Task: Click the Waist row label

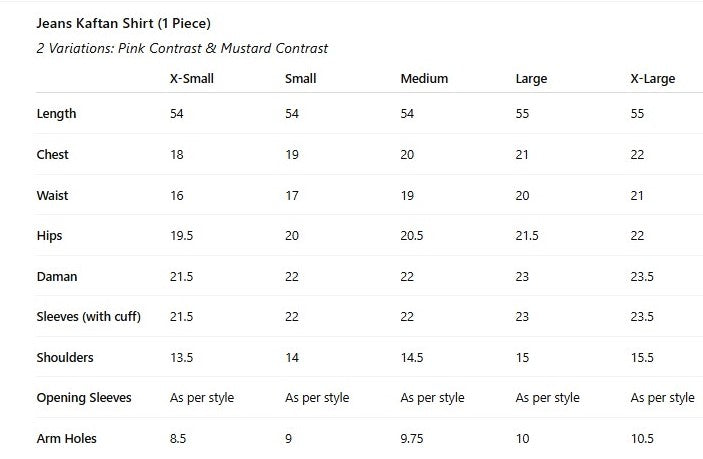Action: tap(52, 196)
